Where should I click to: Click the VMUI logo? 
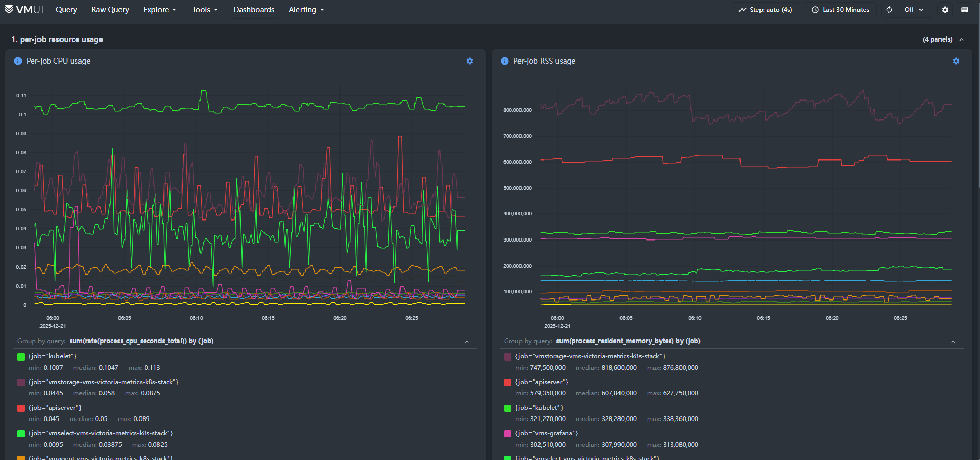pyautogui.click(x=24, y=10)
